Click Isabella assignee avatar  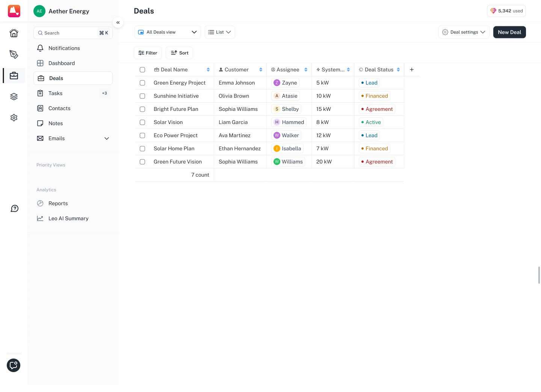(277, 148)
